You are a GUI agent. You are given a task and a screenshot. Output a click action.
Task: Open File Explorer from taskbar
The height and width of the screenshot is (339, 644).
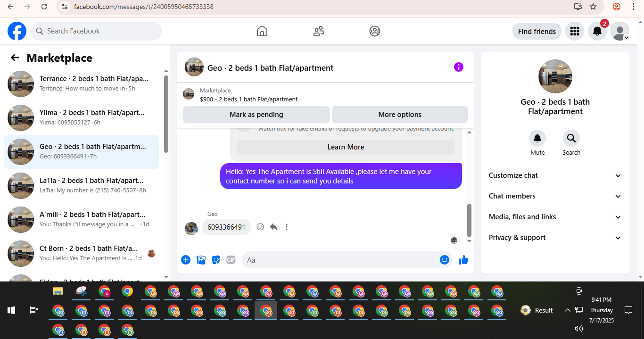point(58,291)
